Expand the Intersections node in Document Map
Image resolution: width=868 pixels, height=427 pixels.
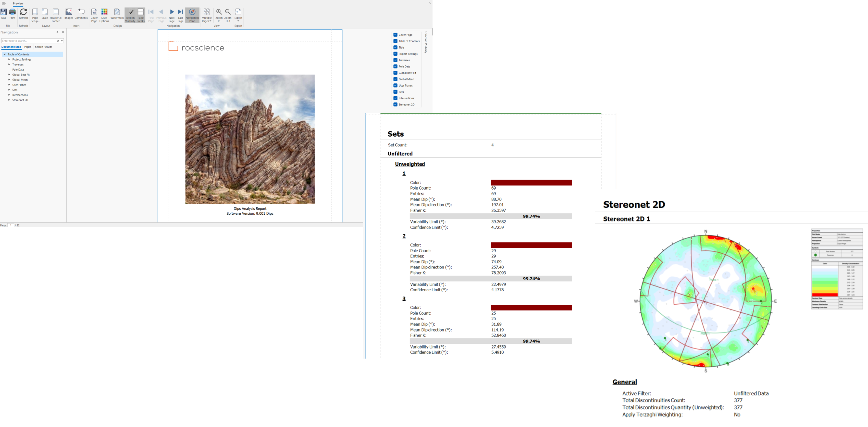coord(9,95)
